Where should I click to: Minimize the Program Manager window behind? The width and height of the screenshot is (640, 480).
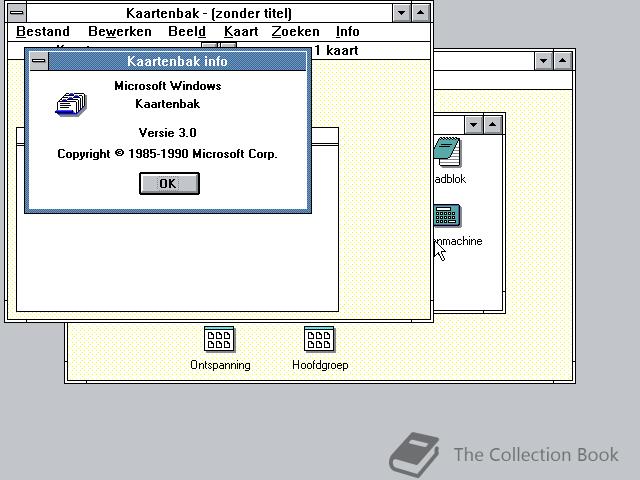pyautogui.click(x=544, y=61)
